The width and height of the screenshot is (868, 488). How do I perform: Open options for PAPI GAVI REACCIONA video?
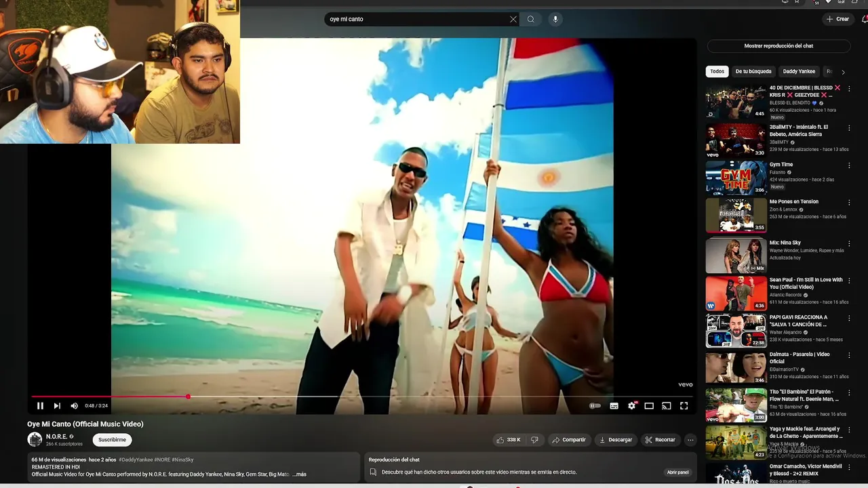pos(849,318)
